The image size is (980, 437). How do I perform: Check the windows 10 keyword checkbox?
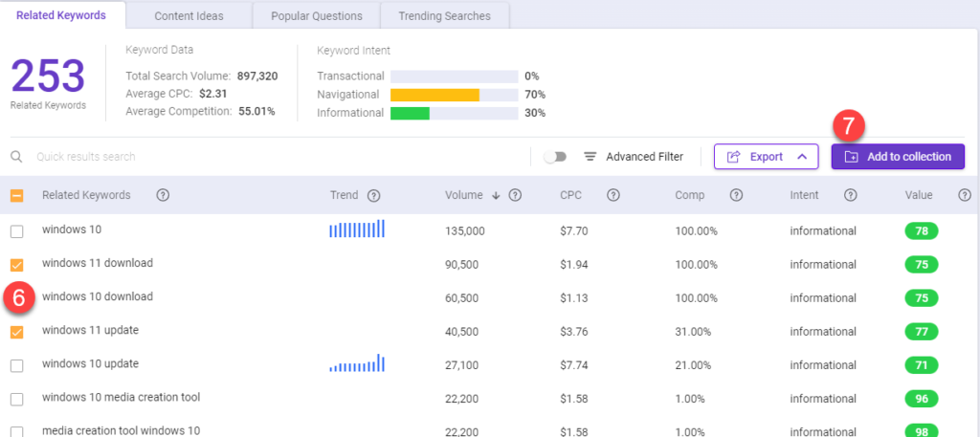tap(17, 231)
